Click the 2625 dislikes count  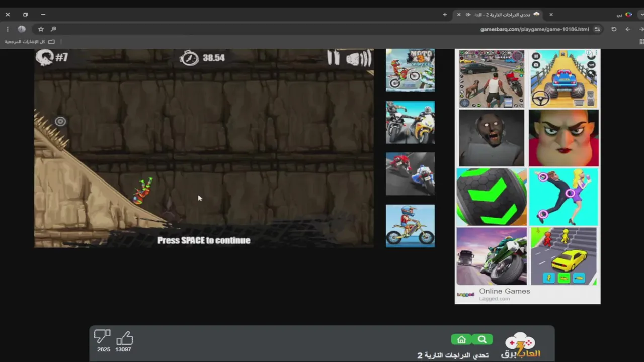(x=104, y=349)
